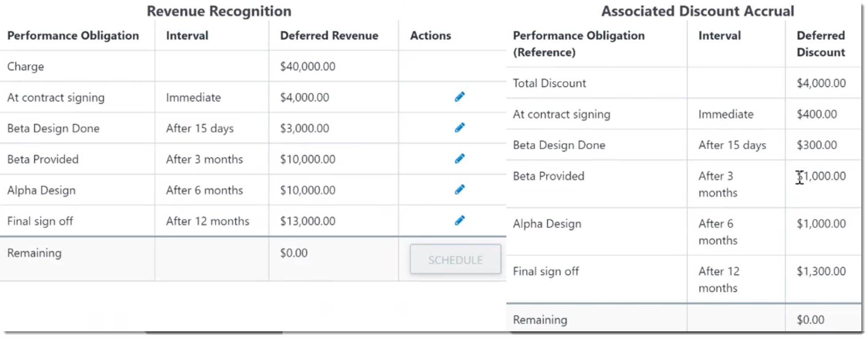Click the Deferred Discount column header
The height and width of the screenshot is (338, 868).
tap(820, 44)
